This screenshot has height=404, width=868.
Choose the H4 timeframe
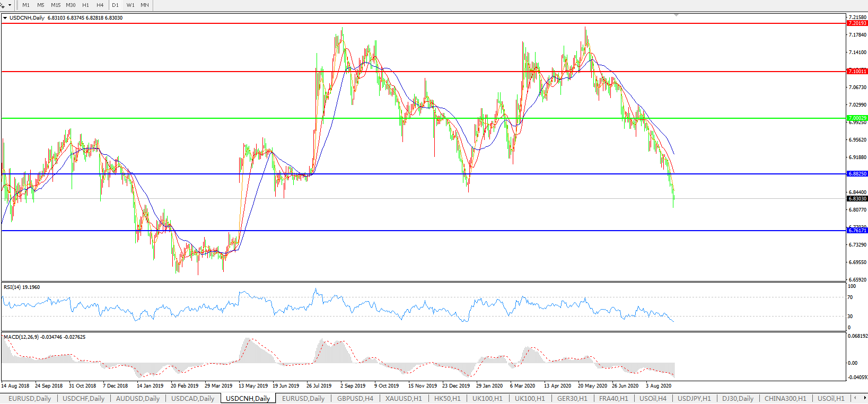tap(100, 5)
